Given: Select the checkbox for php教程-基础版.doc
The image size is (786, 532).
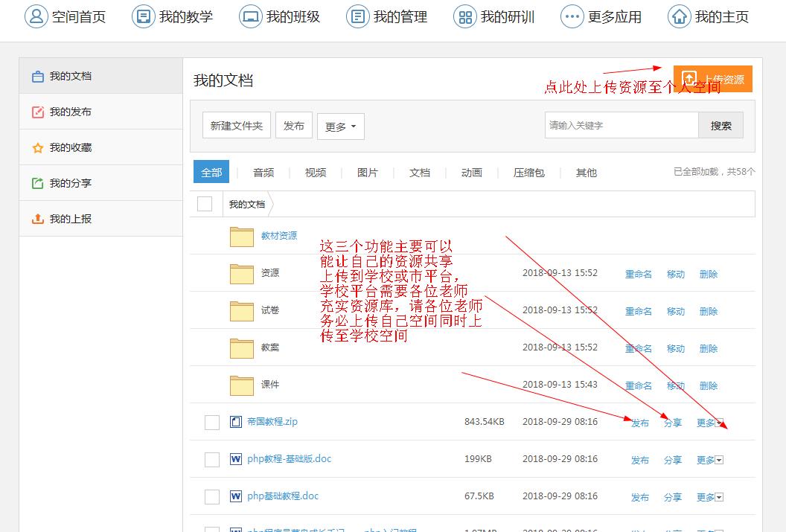Looking at the screenshot, I should (x=211, y=460).
